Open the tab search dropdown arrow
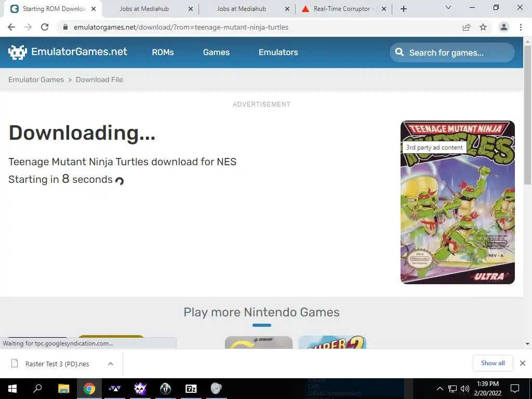Viewport: 532px width, 399px height. click(448, 7)
